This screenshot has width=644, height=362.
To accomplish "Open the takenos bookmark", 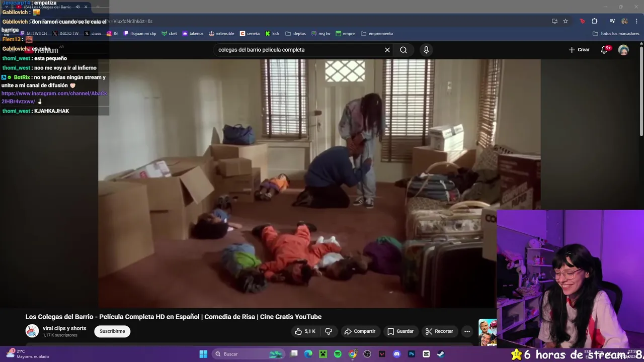I will (193, 34).
